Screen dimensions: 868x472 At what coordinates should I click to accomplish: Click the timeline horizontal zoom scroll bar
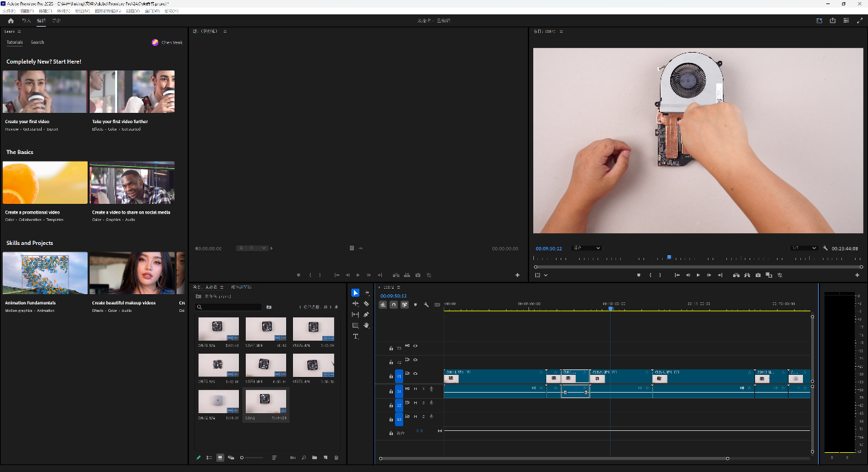(553, 458)
